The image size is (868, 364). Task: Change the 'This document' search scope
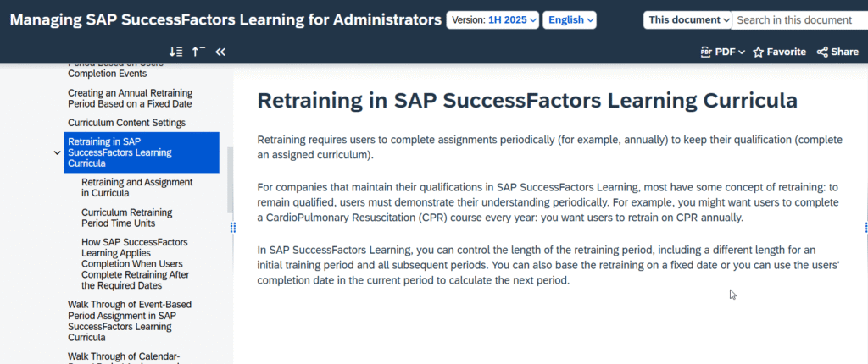687,19
